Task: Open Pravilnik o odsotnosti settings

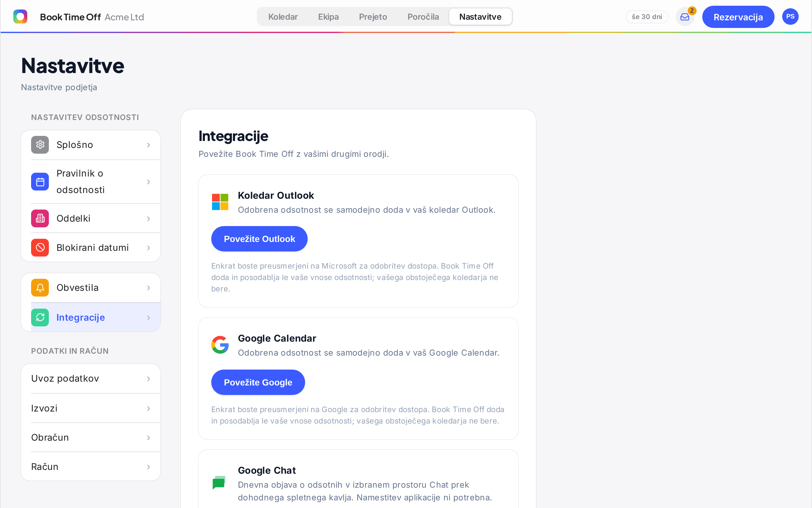Action: pyautogui.click(x=91, y=182)
